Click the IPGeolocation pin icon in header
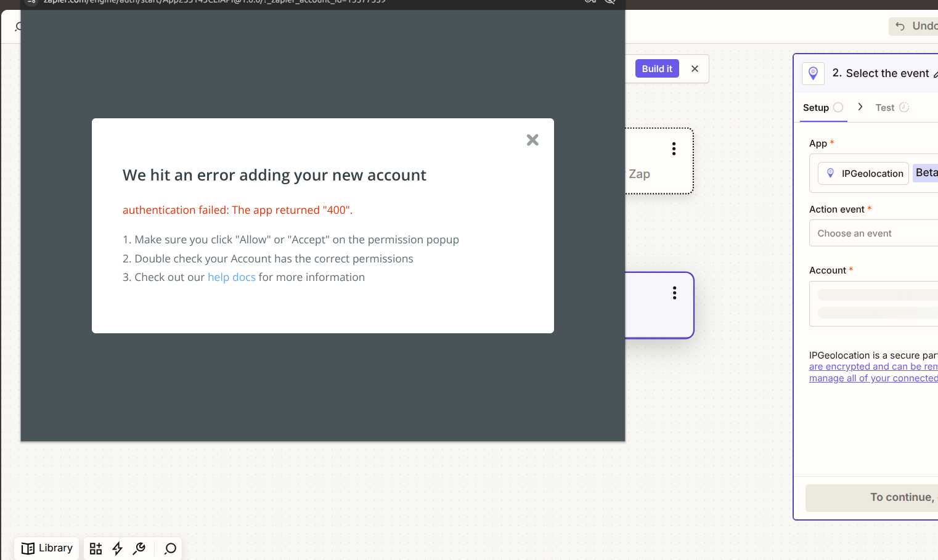 (x=813, y=73)
